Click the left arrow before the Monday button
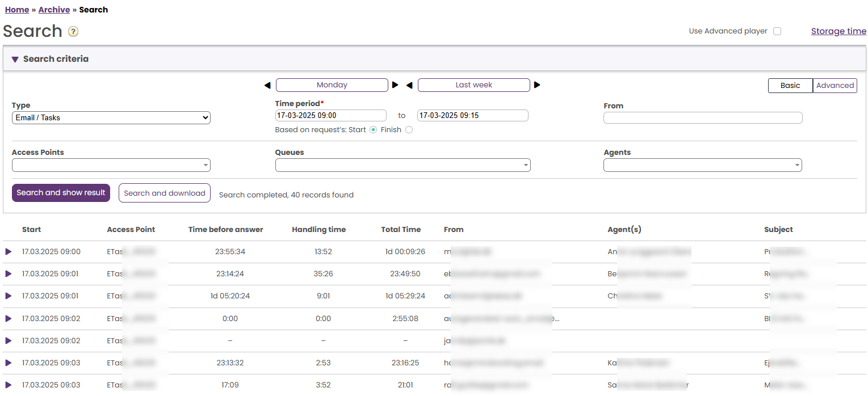The width and height of the screenshot is (868, 396). [x=267, y=85]
